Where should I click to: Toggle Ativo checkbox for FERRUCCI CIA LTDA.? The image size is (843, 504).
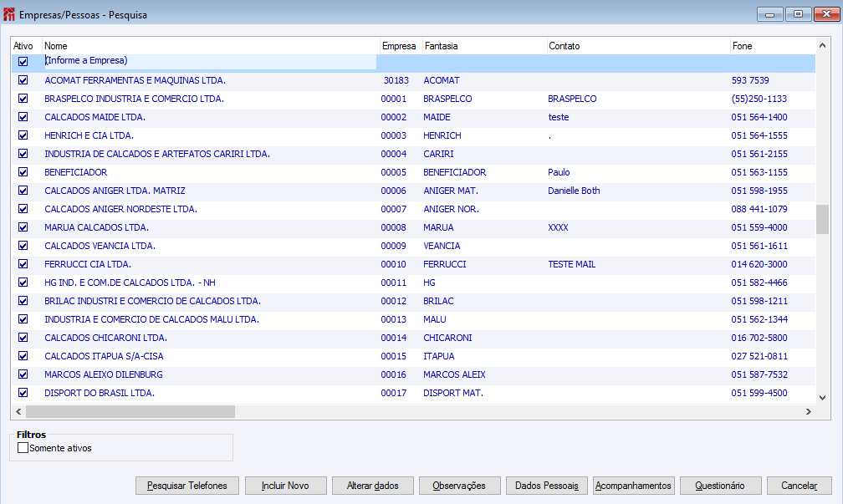tap(23, 264)
